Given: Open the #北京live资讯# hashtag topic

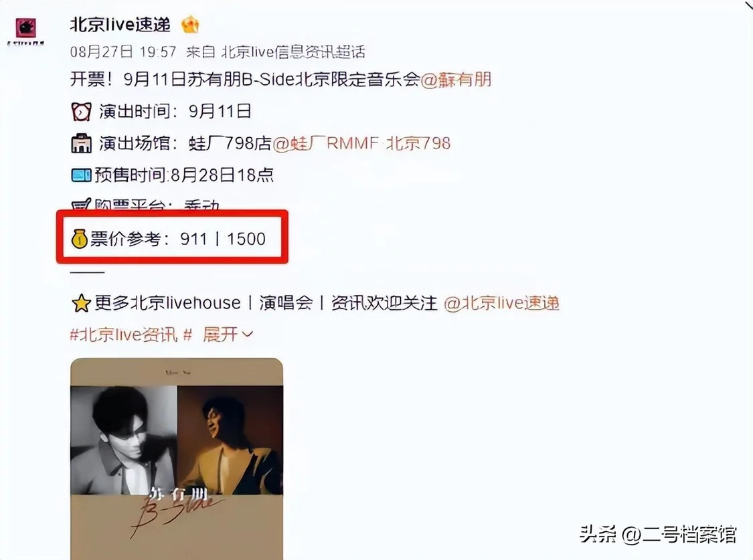Looking at the screenshot, I should 131,335.
